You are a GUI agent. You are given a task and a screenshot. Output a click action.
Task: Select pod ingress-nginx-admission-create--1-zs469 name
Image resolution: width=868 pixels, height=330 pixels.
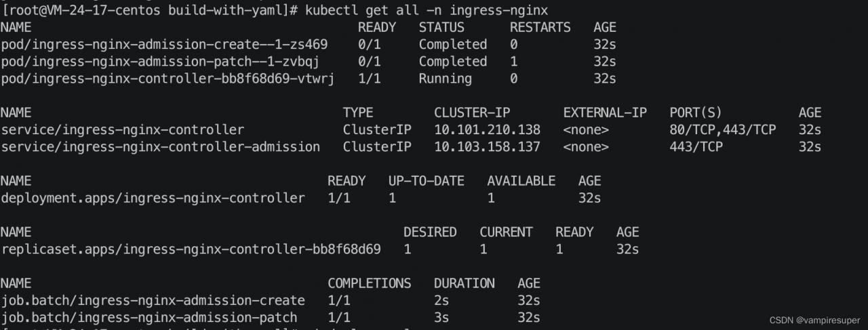point(164,44)
